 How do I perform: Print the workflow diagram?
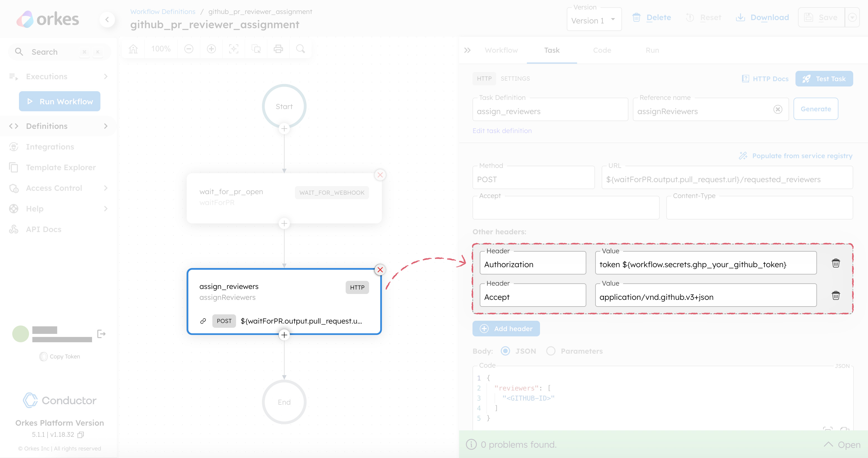coord(278,49)
